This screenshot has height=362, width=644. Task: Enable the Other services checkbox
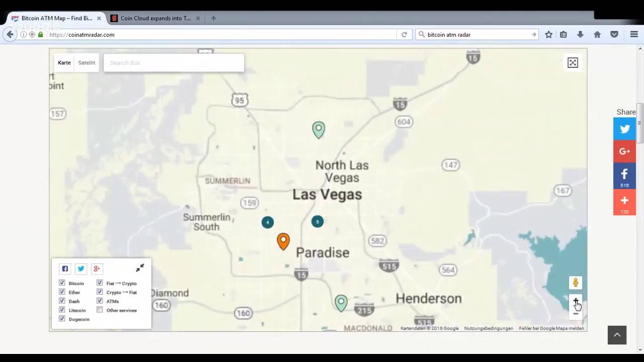click(x=100, y=310)
